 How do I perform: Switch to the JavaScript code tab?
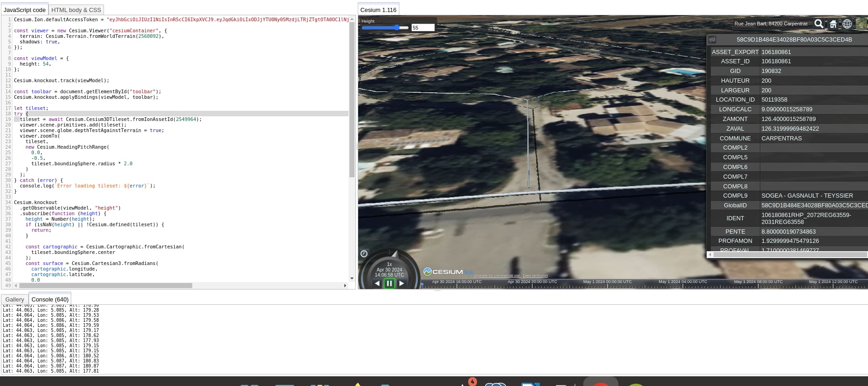[x=24, y=10]
